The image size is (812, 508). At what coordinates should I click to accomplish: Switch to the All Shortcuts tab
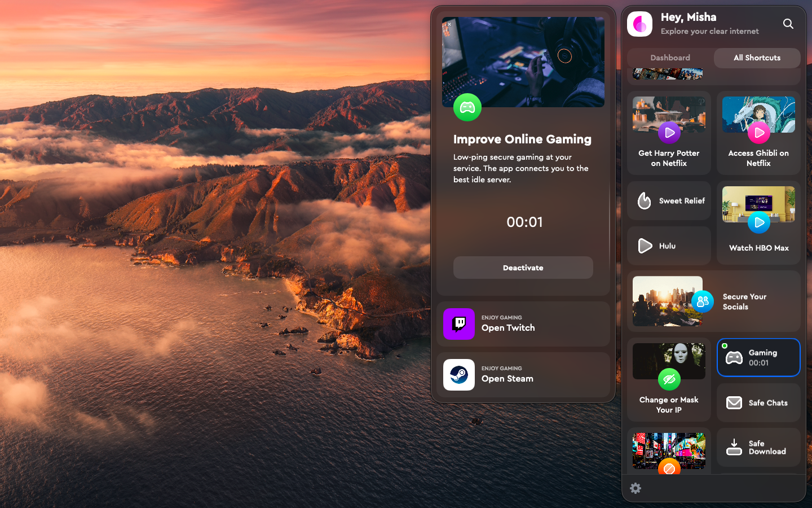[x=757, y=58]
